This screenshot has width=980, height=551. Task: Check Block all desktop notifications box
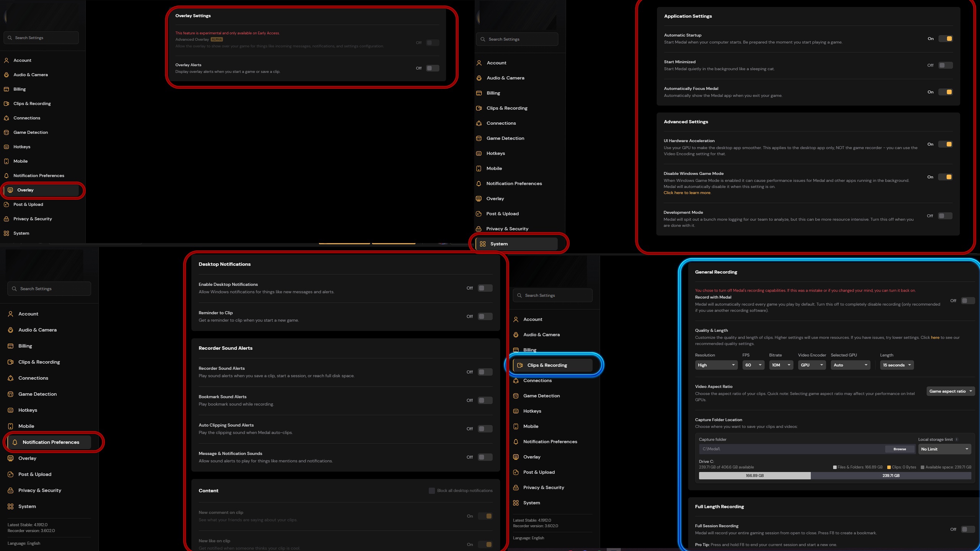click(x=432, y=491)
